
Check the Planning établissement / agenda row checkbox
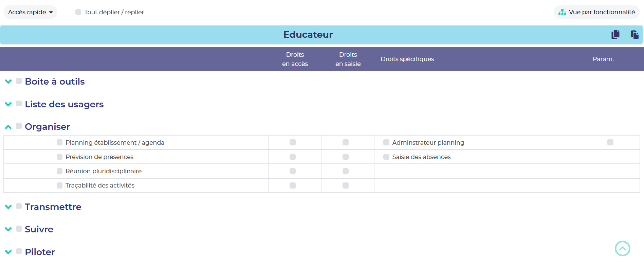(60, 142)
